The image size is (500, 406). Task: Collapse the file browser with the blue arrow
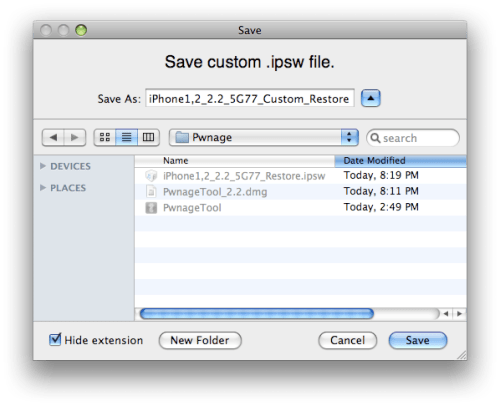pos(371,98)
